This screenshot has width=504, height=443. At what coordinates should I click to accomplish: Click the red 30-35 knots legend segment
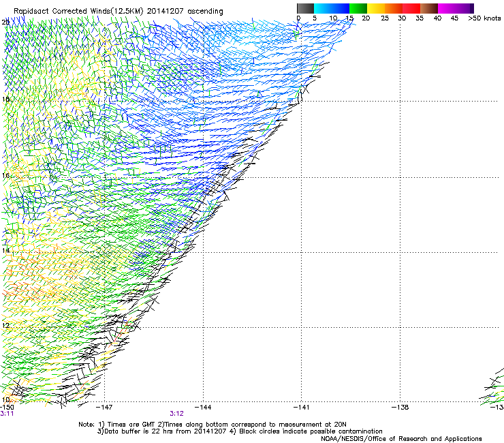411,8
